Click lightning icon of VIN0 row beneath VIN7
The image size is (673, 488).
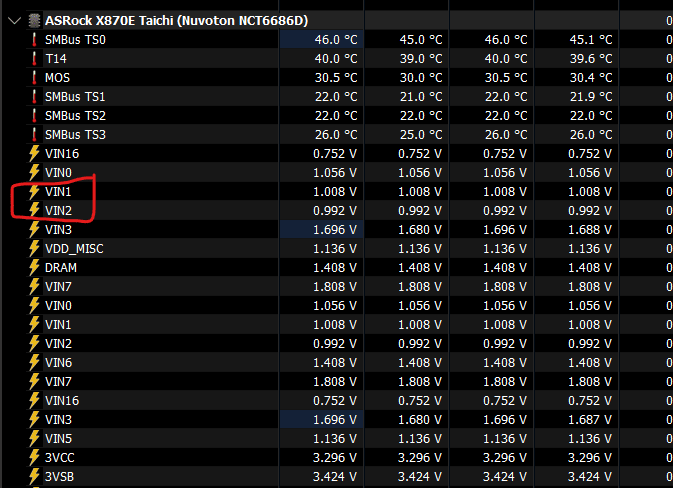coord(34,306)
